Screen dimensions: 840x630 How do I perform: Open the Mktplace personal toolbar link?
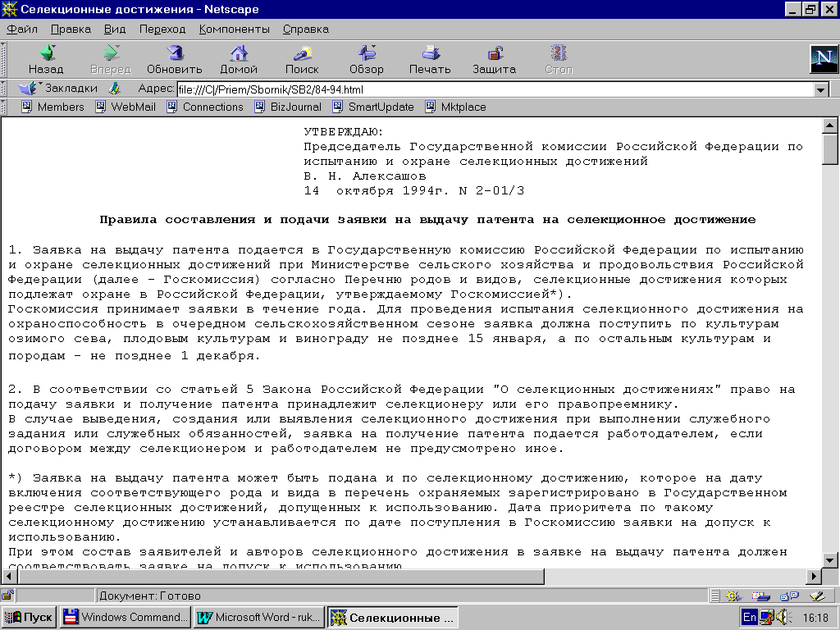[456, 107]
